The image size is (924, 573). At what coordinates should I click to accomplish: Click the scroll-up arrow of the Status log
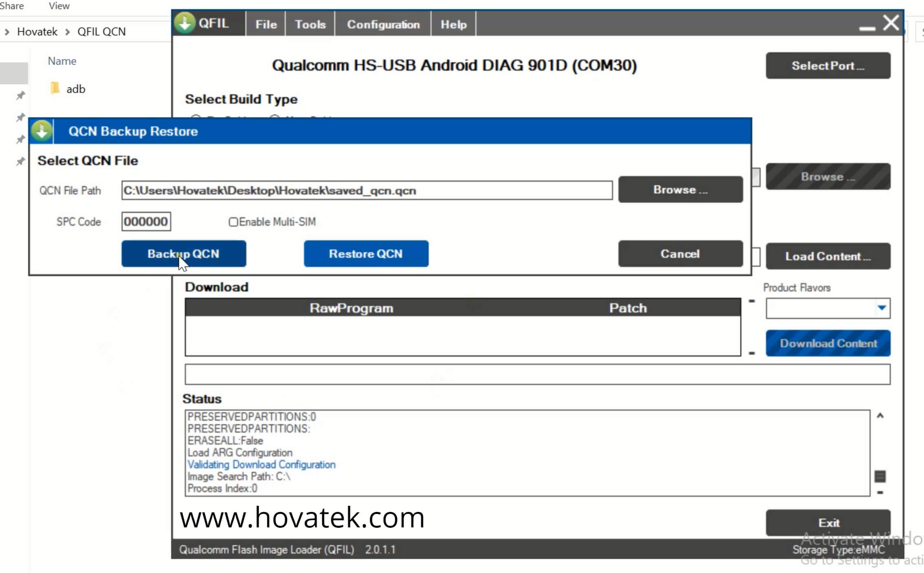(x=880, y=415)
